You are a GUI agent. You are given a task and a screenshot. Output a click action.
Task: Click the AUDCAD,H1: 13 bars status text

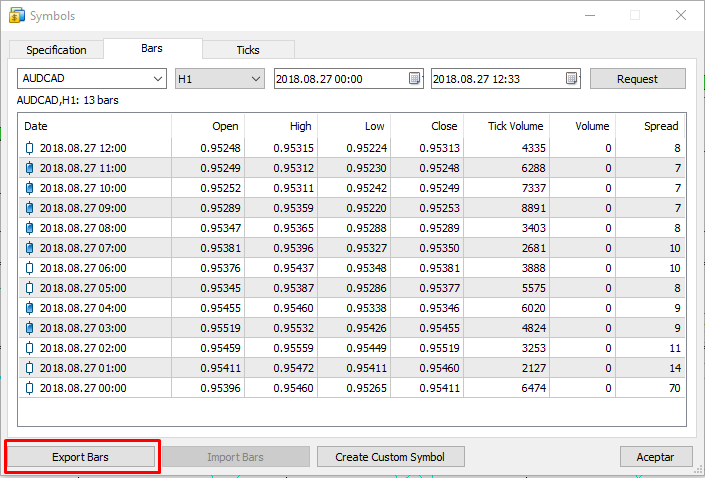[x=67, y=100]
